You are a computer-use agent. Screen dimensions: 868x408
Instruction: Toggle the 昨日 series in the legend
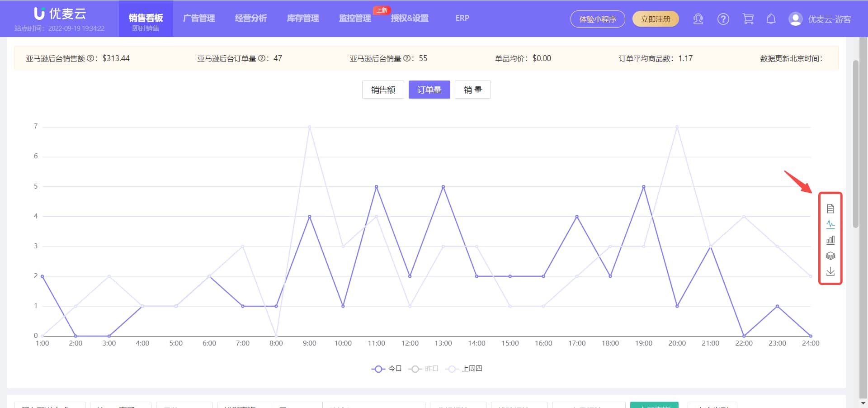pyautogui.click(x=425, y=369)
